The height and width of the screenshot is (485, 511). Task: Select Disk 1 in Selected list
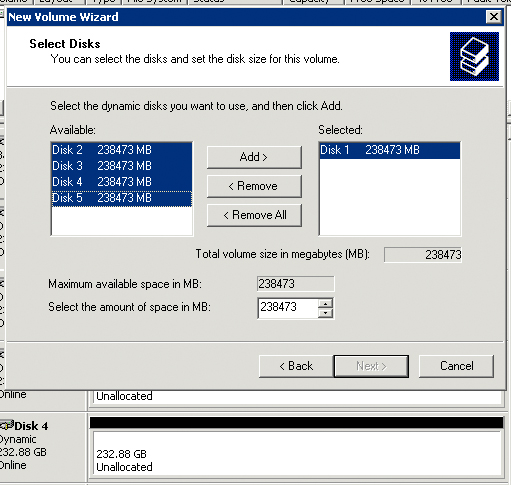click(390, 150)
